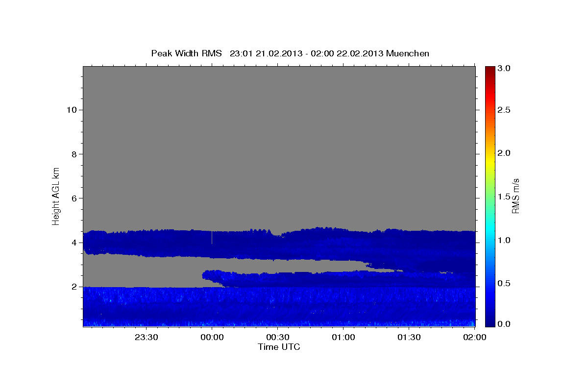Screen dimensions: 588x392
Task: Click the 'RMS m/s' colorbar label
Action: (515, 196)
